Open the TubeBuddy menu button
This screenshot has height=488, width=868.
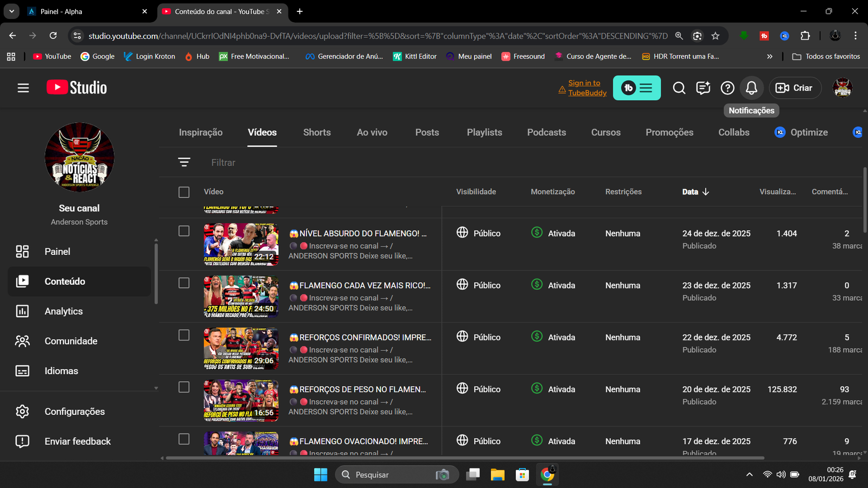(x=637, y=88)
